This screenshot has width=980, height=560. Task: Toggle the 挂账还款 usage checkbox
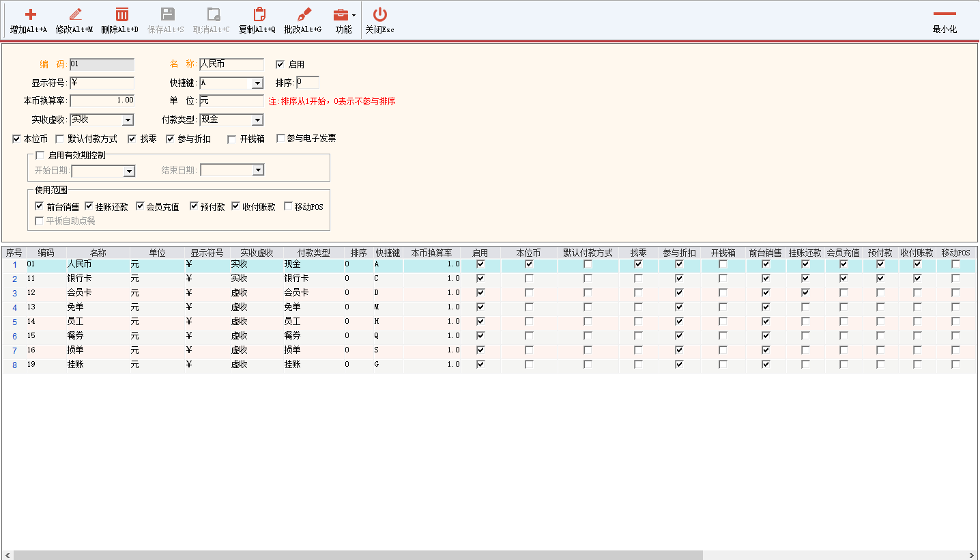tap(89, 206)
